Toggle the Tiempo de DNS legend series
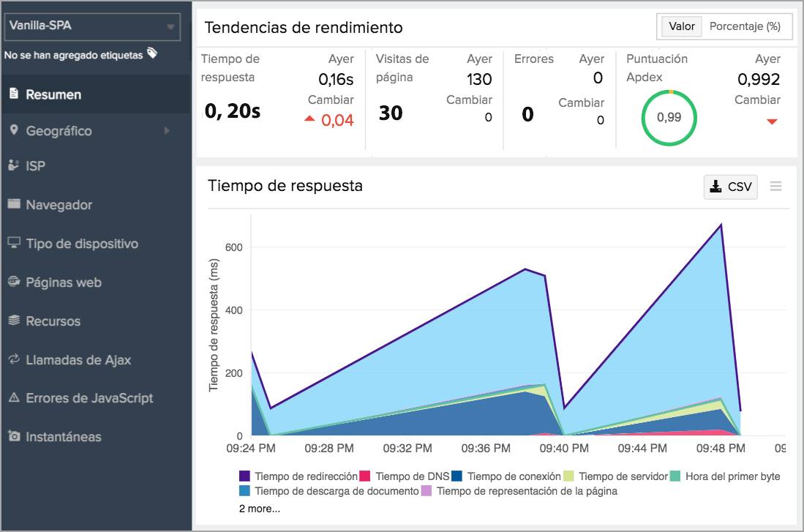Viewport: 804px width, 532px height. [x=405, y=476]
